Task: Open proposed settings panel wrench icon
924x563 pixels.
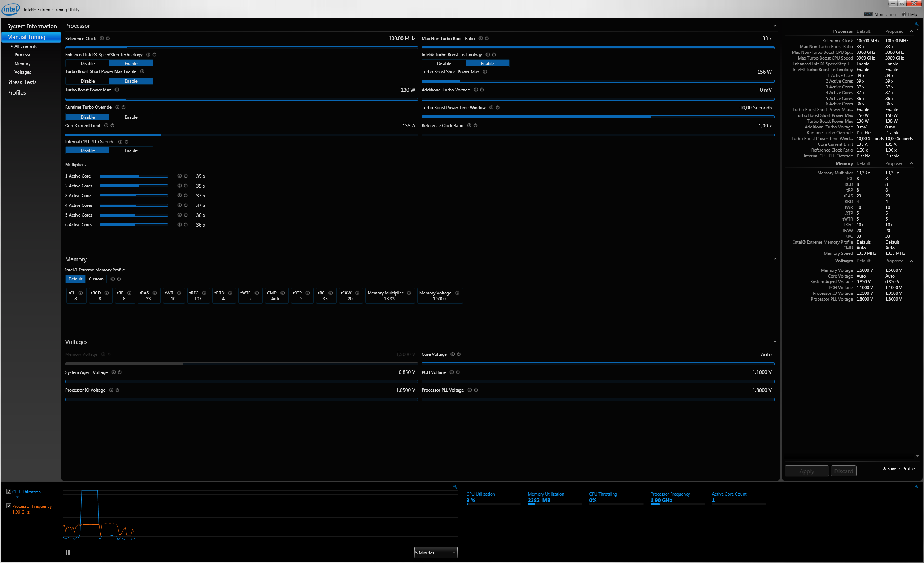Action: click(x=916, y=24)
